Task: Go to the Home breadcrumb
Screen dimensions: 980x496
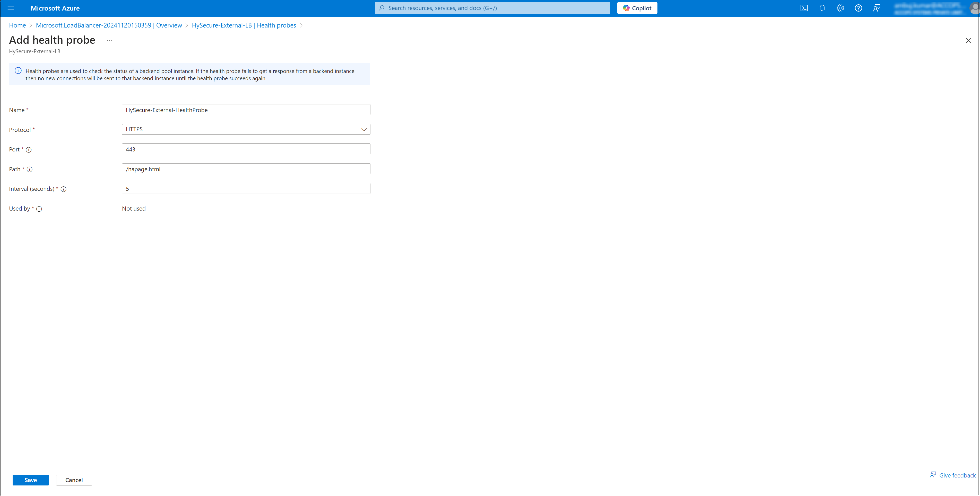Action: [x=18, y=25]
